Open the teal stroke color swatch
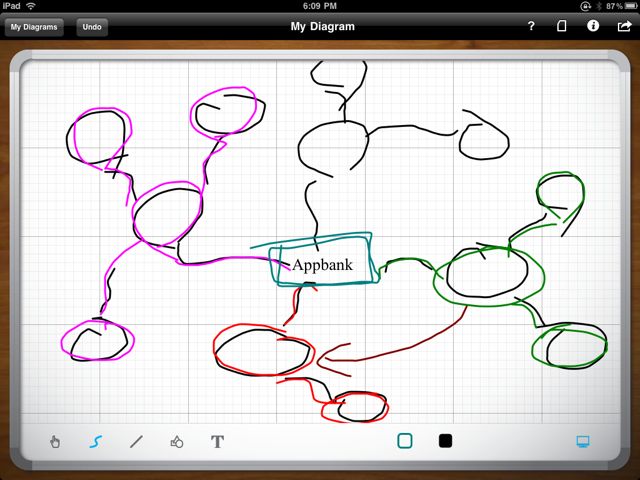The image size is (640, 480). 404,441
